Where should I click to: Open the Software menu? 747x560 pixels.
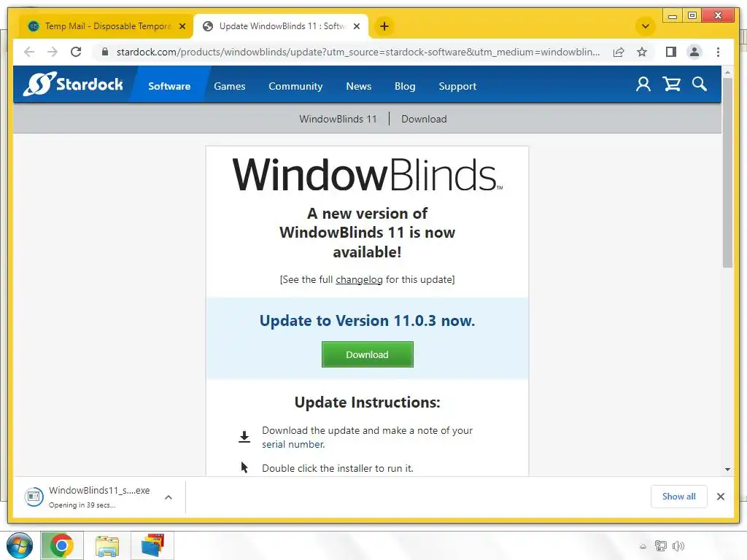pyautogui.click(x=169, y=86)
